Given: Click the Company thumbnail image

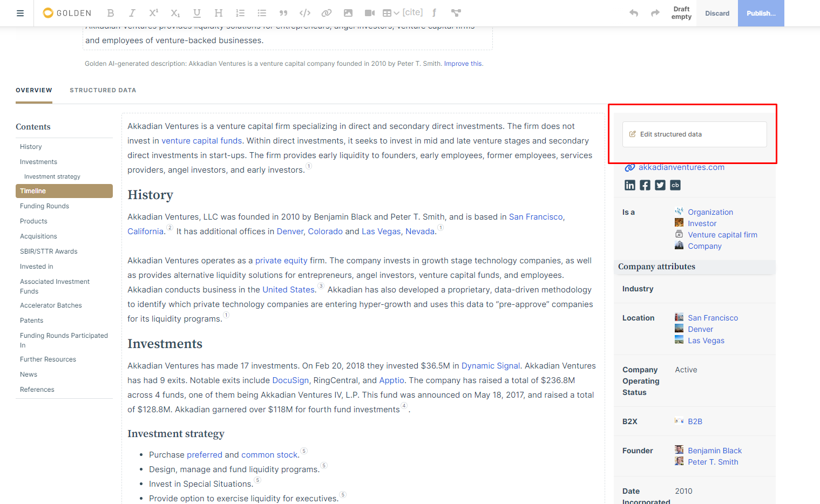Looking at the screenshot, I should (679, 246).
